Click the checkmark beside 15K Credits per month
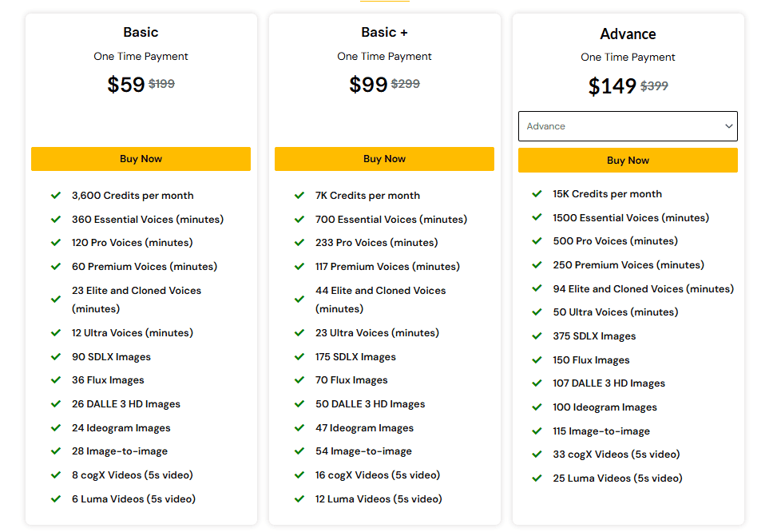The height and width of the screenshot is (532, 777). pos(537,193)
